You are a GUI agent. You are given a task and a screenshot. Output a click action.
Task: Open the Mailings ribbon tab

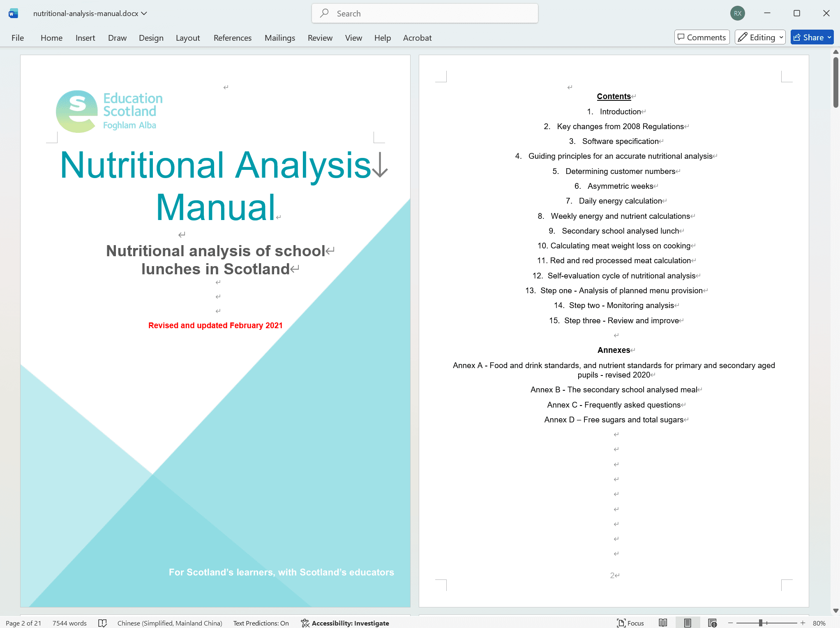(279, 38)
